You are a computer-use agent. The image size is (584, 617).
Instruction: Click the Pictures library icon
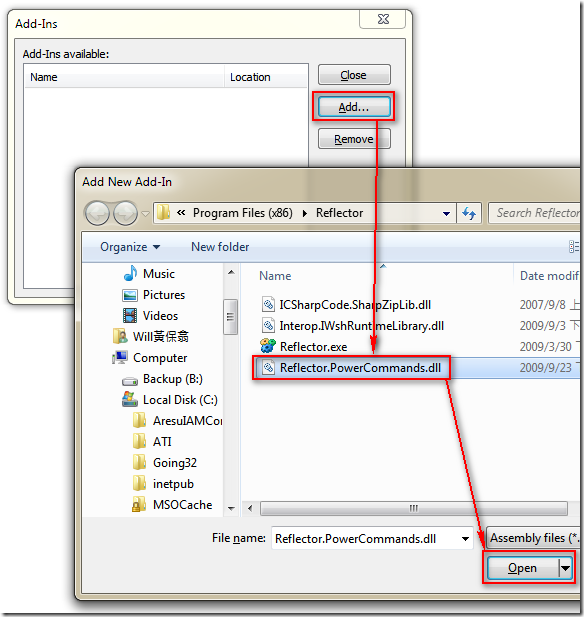[x=130, y=295]
